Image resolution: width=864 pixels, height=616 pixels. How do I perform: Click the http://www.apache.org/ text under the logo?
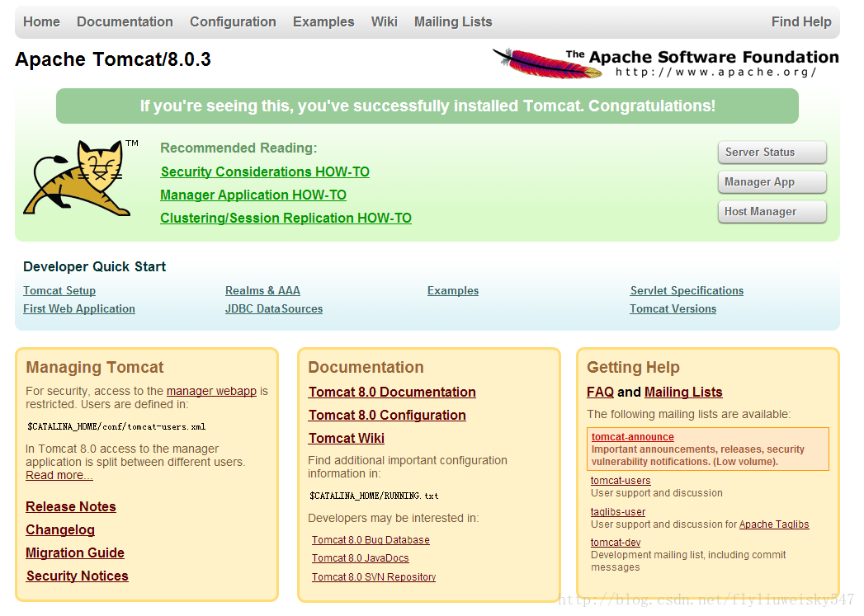(715, 72)
